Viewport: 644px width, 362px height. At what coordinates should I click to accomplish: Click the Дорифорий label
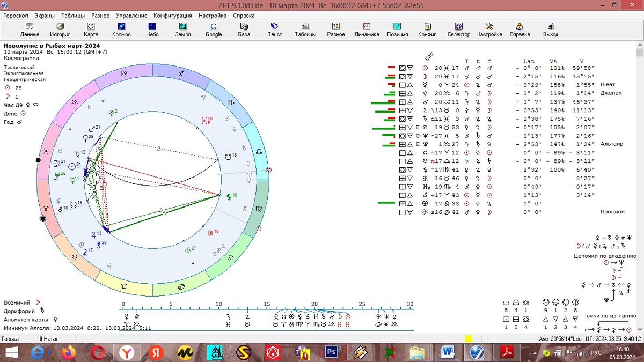[19, 311]
